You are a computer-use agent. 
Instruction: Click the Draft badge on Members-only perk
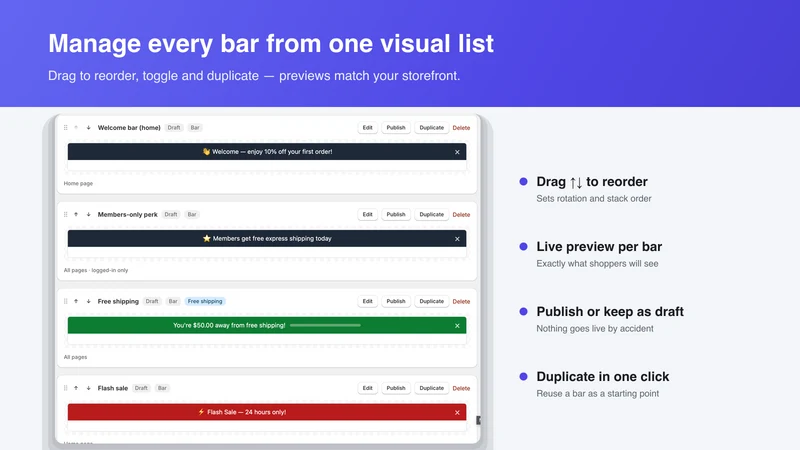click(x=171, y=214)
